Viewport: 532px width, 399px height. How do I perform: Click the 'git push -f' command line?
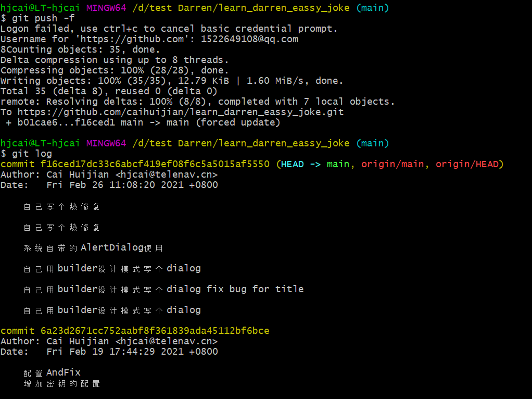(x=37, y=18)
